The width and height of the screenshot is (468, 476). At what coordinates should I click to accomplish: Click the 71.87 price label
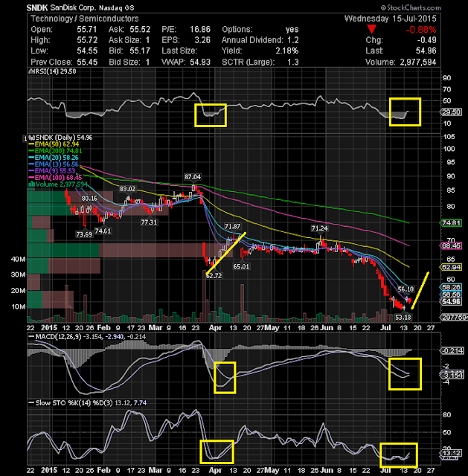(x=232, y=226)
